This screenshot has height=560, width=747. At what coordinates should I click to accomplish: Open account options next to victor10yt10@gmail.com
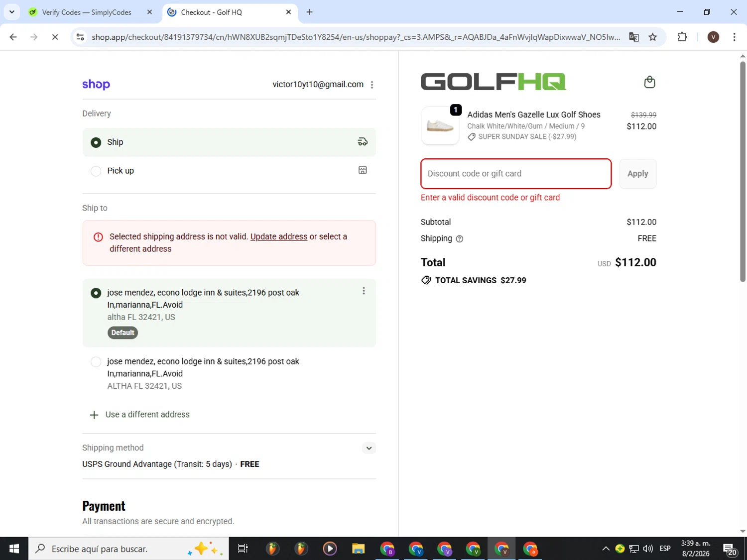pos(372,85)
